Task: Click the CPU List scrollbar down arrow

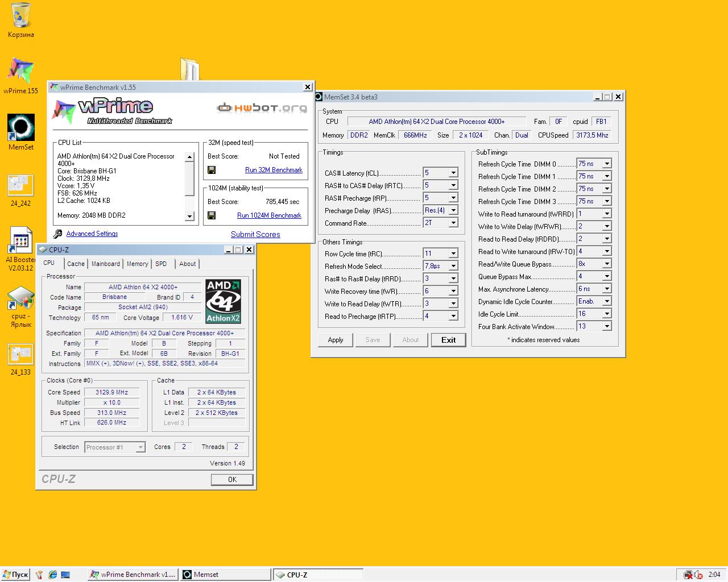Action: (x=190, y=216)
